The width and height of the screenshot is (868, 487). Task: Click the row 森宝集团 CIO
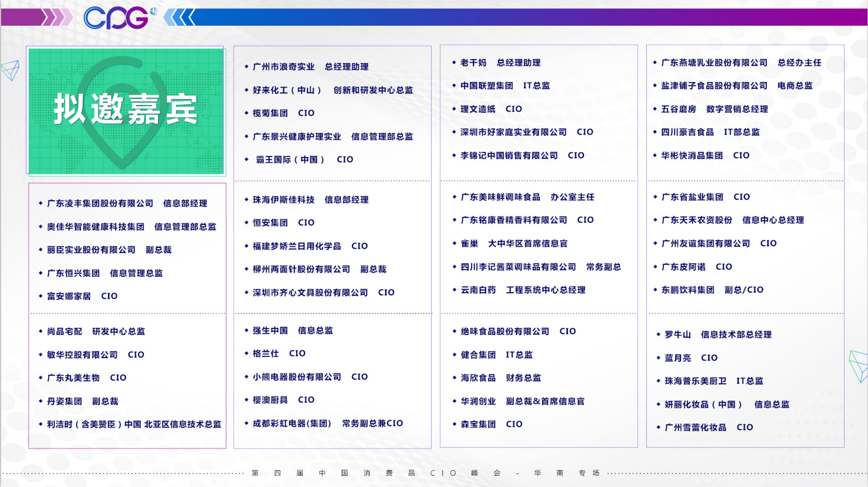coord(487,424)
